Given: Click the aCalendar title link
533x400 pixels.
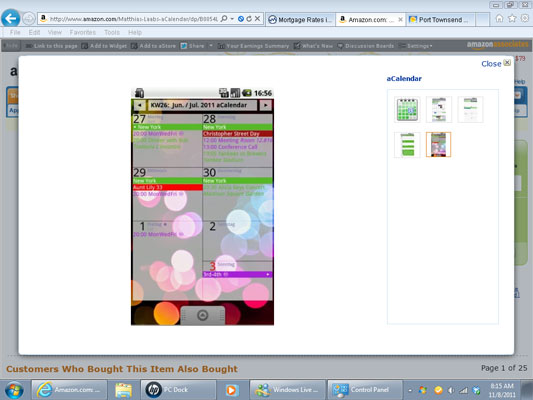Looking at the screenshot, I should pyautogui.click(x=404, y=79).
